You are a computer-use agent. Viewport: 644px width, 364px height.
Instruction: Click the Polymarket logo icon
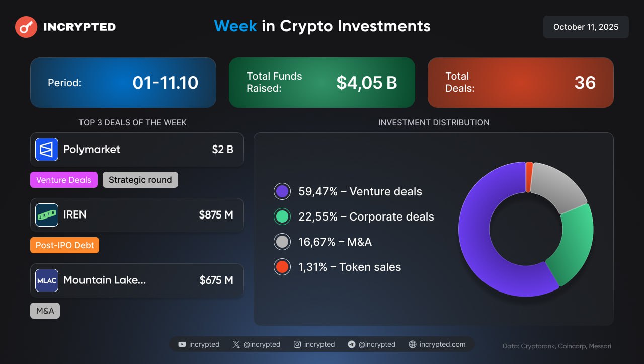[47, 150]
